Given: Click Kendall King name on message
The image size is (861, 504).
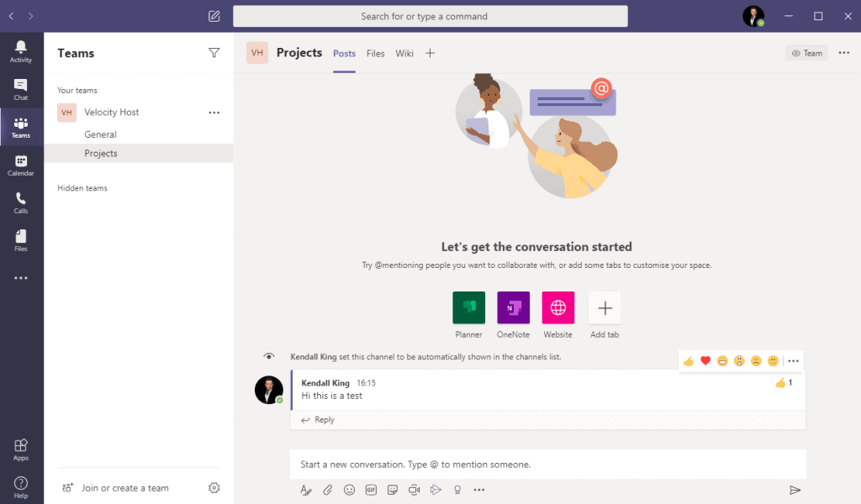Looking at the screenshot, I should (325, 383).
